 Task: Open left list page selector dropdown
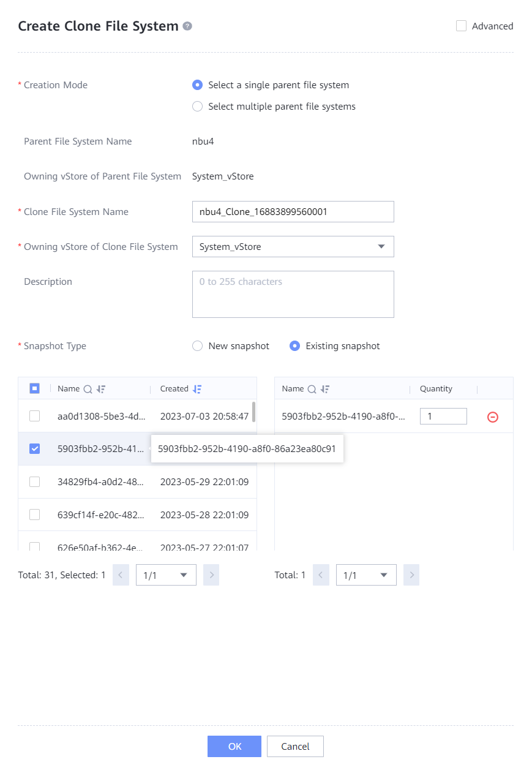point(166,575)
